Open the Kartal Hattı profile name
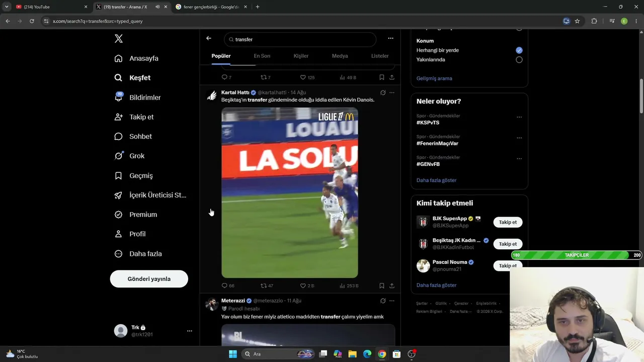 click(x=235, y=93)
